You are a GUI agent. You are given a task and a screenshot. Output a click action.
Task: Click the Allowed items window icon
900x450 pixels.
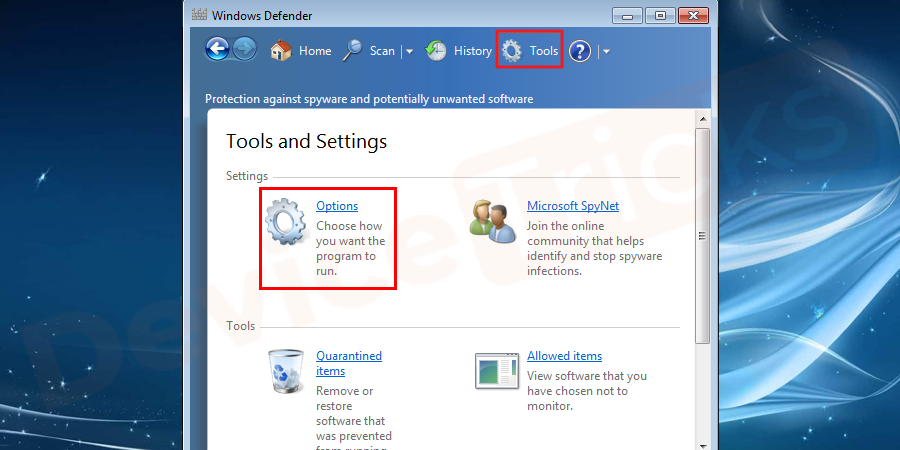[496, 371]
